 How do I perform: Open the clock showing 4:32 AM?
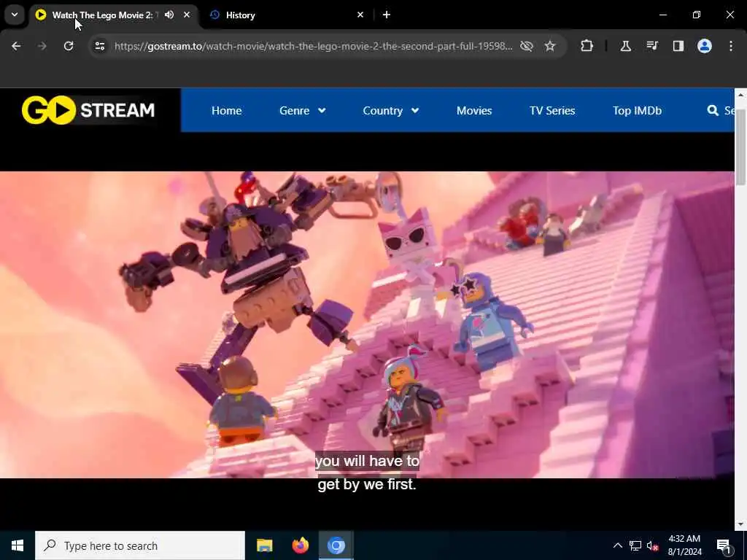coord(684,545)
